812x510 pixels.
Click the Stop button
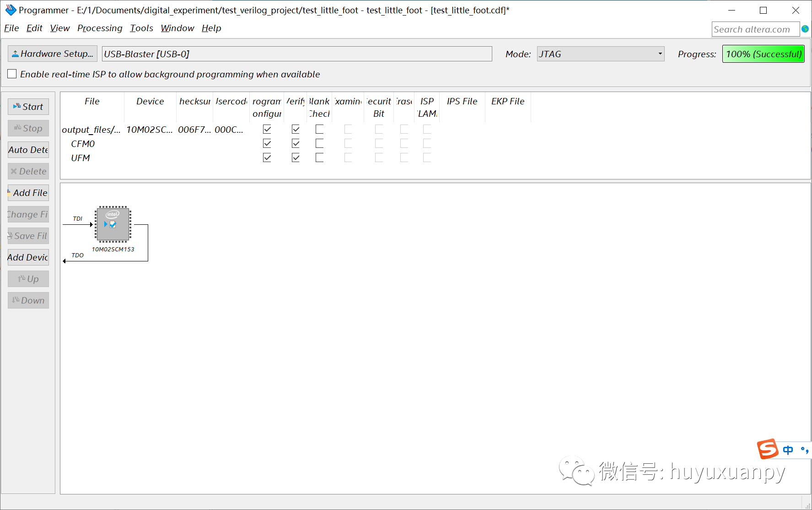coord(28,128)
